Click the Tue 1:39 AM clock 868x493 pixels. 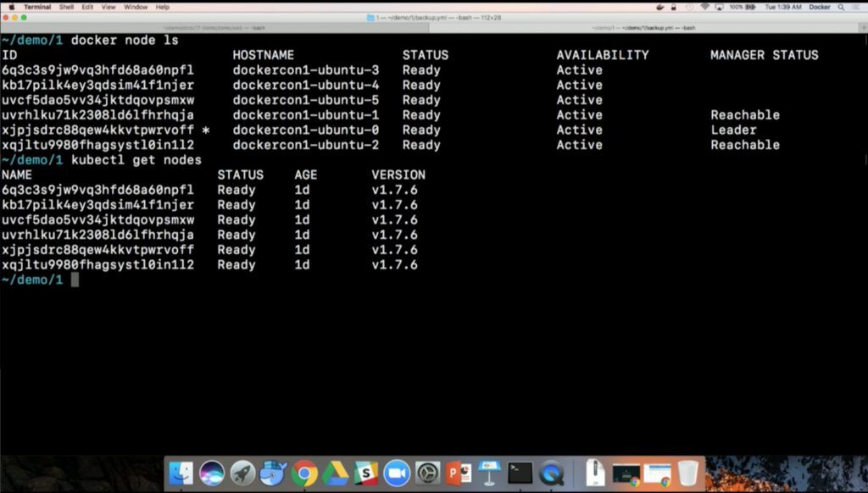(782, 7)
